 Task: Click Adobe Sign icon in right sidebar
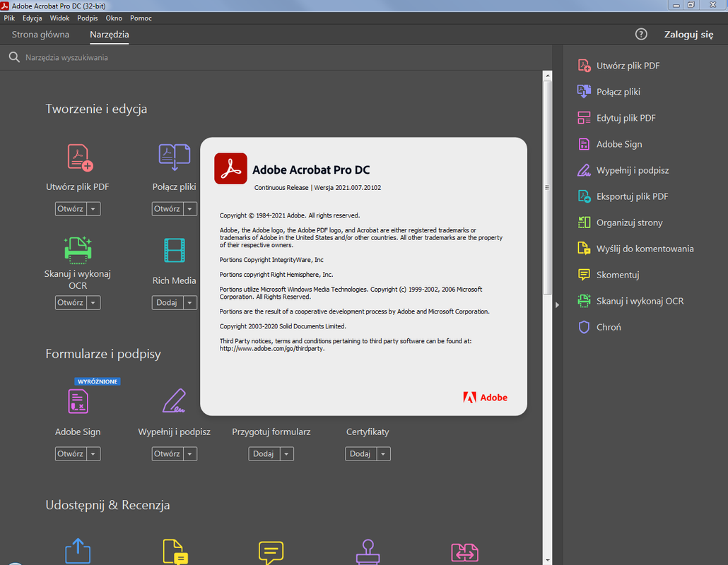click(x=584, y=144)
